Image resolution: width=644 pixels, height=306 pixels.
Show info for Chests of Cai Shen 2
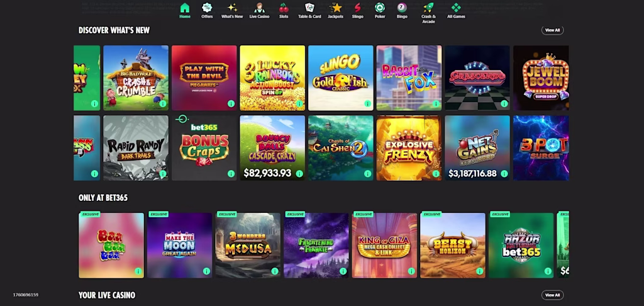(x=367, y=174)
